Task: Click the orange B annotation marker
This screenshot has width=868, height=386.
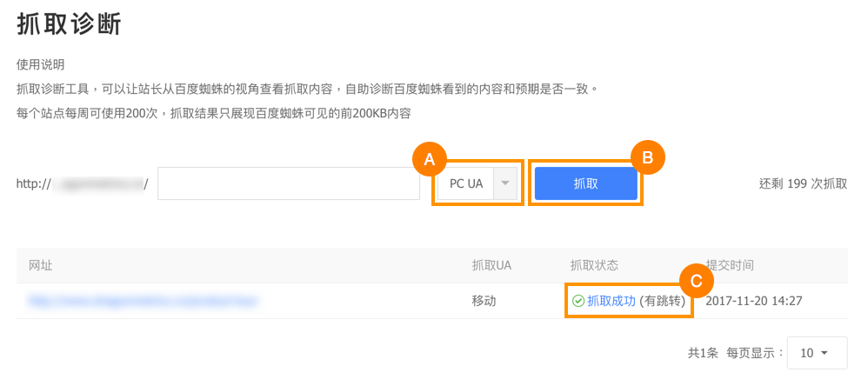Action: point(648,157)
